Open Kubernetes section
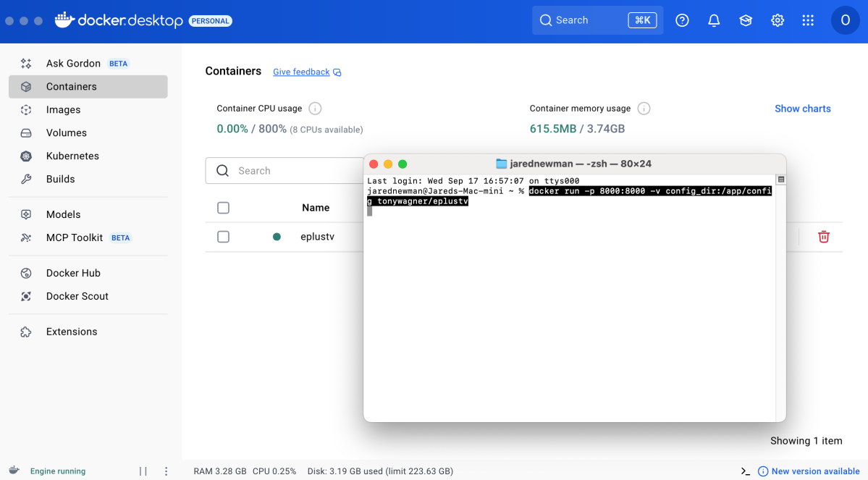The image size is (868, 480). pyautogui.click(x=88, y=156)
